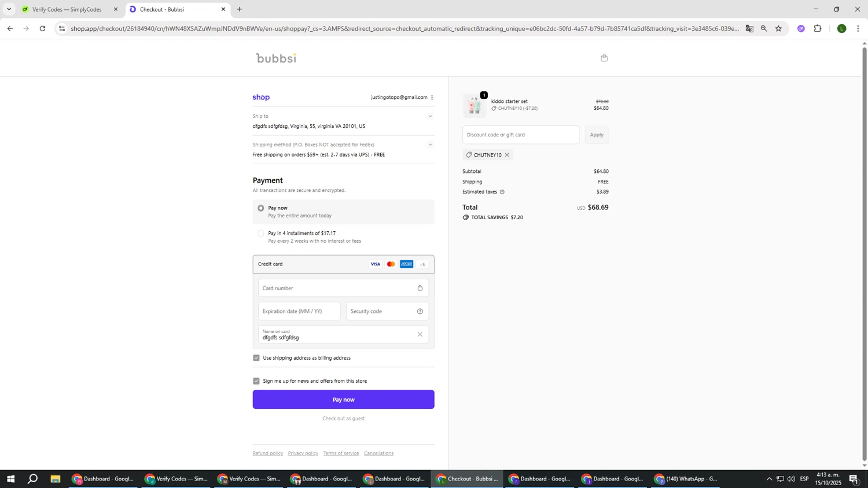
Task: Open the extensions puzzle icon
Action: click(818, 28)
